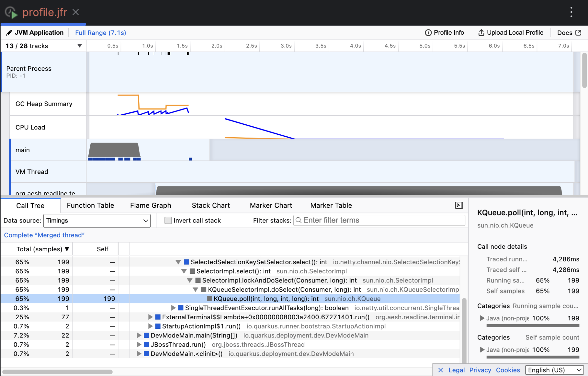This screenshot has width=588, height=376.
Task: Click the Filter stacks input field
Action: pos(379,220)
